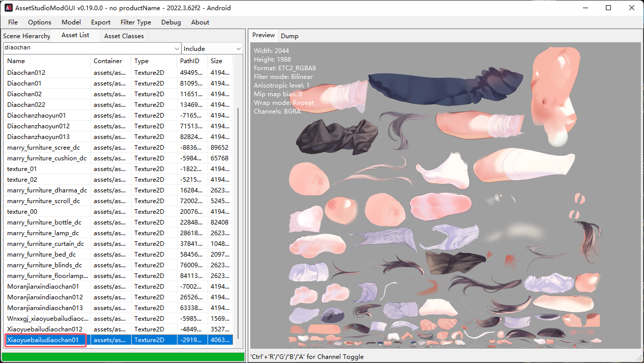The image size is (644, 363).
Task: Click the diaochan search input field
Action: click(x=87, y=48)
